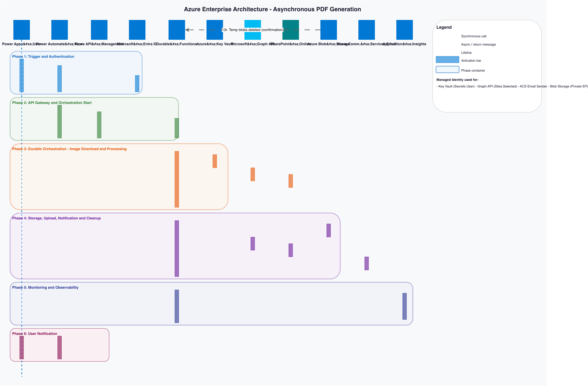Click the purple Blob Storage activation bar
The image size is (588, 386).
point(329,230)
